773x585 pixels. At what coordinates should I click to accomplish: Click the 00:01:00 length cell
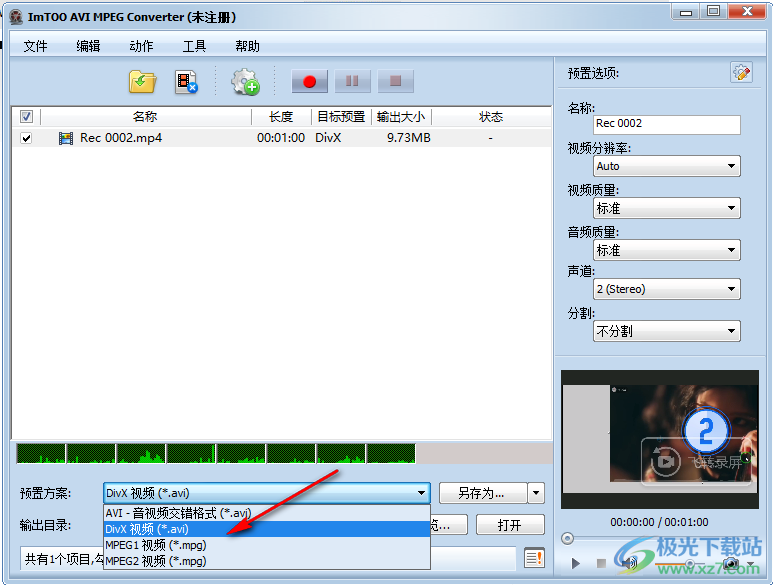pyautogui.click(x=281, y=138)
